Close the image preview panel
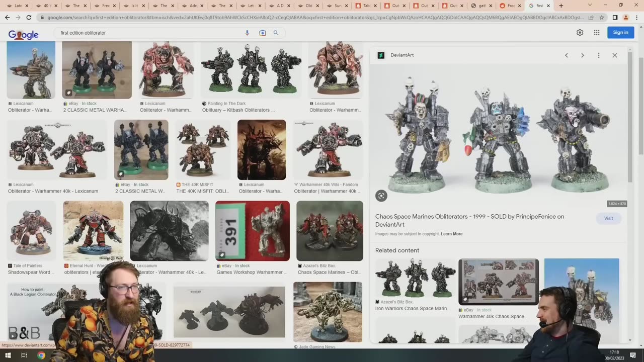Image resolution: width=644 pixels, height=362 pixels. 614,55
